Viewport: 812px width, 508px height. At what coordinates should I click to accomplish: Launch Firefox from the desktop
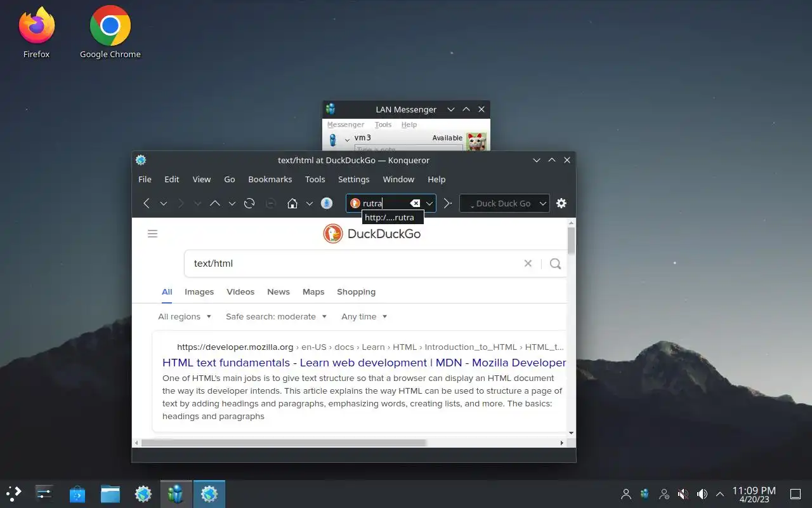pyautogui.click(x=36, y=32)
